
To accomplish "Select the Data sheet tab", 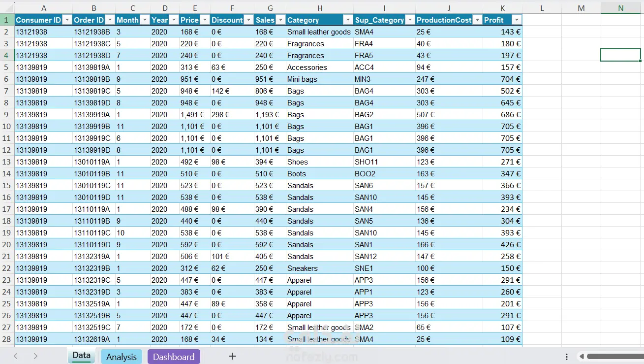I will 82,356.
